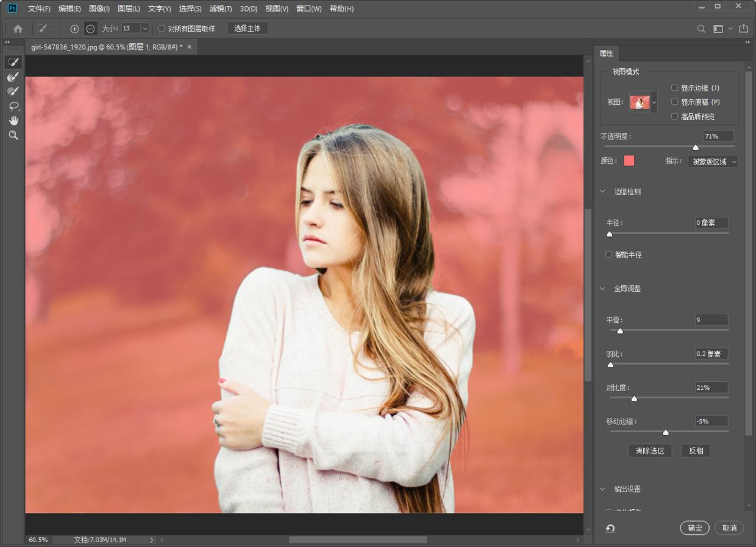Click the 选择主体 button
756x547 pixels.
pos(248,29)
